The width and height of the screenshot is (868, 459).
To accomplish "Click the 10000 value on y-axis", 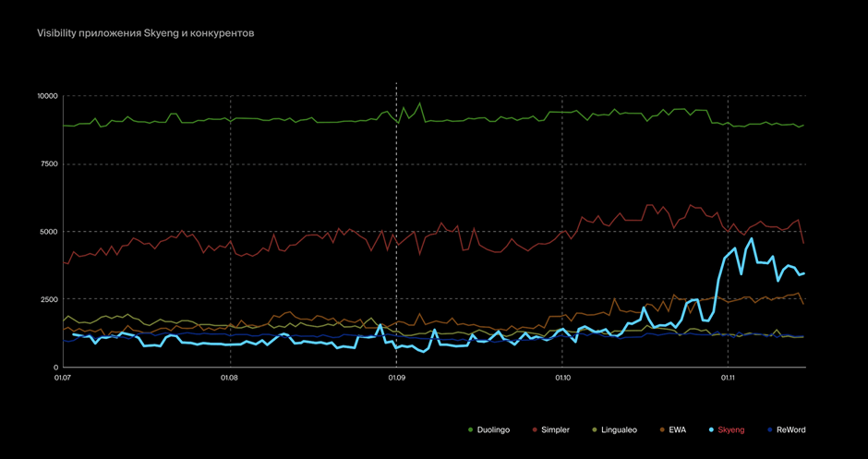I will click(x=46, y=96).
